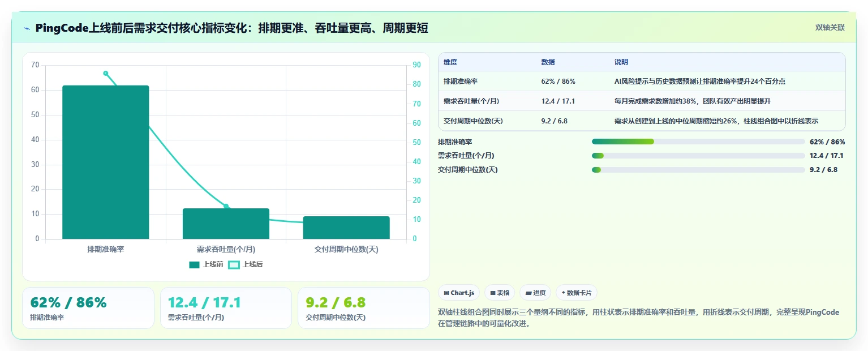This screenshot has height=351, width=868.
Task: Select the 进度 tag chip
Action: click(535, 293)
